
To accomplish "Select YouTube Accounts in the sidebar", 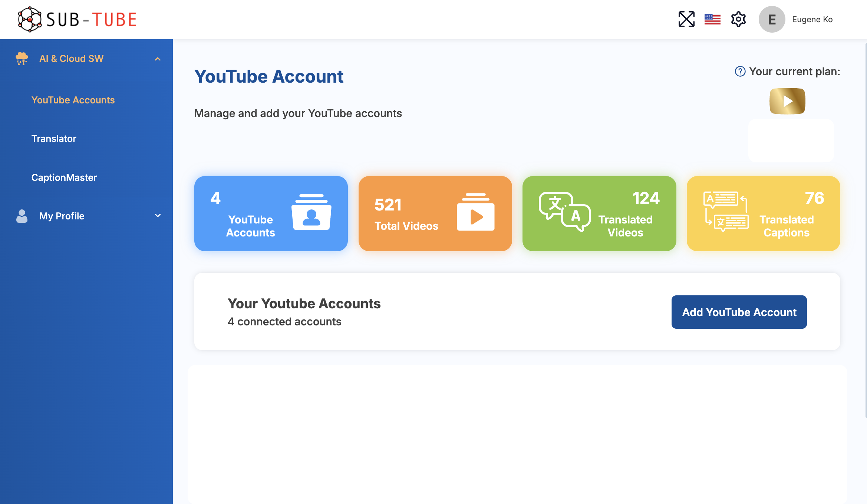I will coord(73,100).
